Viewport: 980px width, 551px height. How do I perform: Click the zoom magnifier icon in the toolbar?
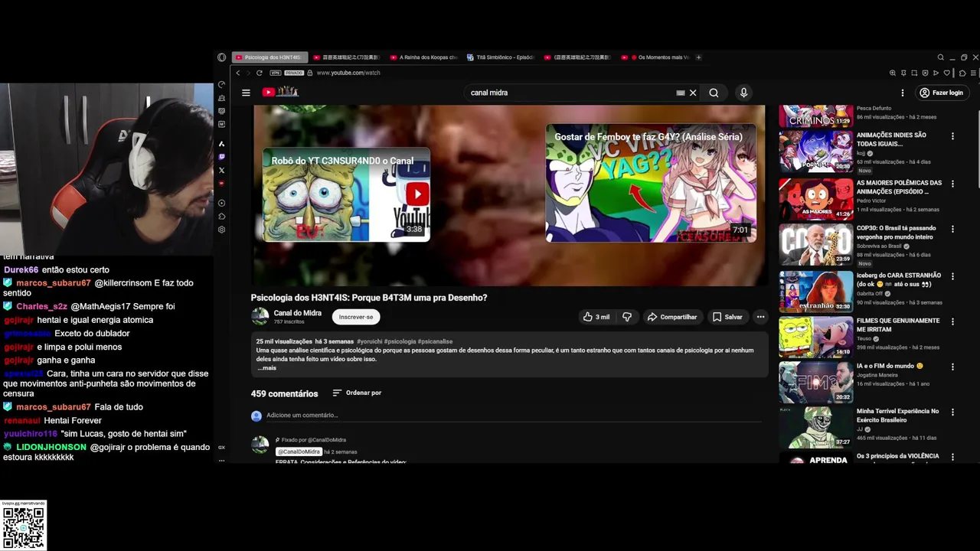click(x=893, y=73)
